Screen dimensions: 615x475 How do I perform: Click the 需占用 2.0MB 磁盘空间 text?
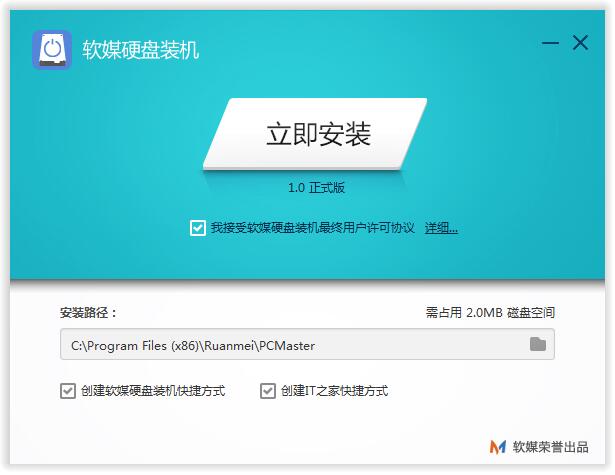click(x=490, y=313)
